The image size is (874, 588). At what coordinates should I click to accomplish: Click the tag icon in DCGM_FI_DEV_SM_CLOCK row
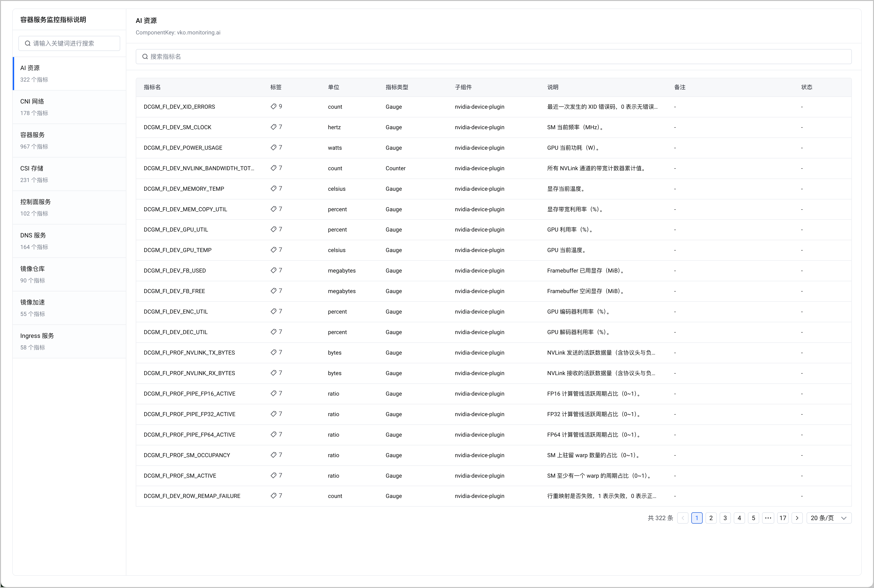[273, 127]
